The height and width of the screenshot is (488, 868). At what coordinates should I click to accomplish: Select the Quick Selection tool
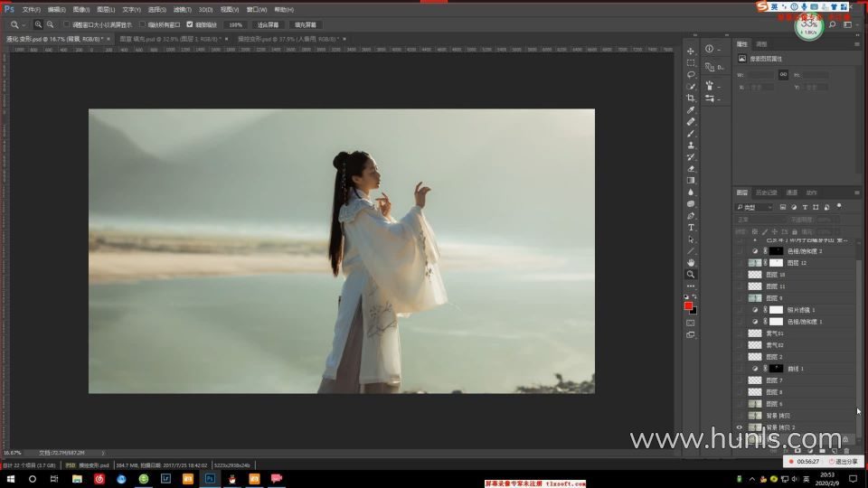click(690, 87)
